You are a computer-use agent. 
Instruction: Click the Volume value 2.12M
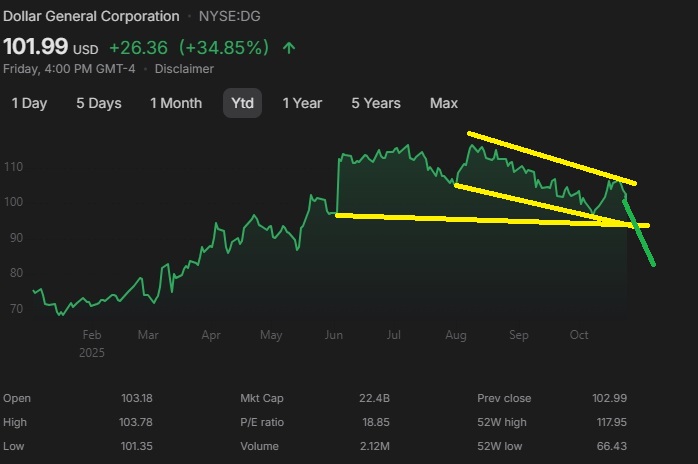tap(375, 446)
